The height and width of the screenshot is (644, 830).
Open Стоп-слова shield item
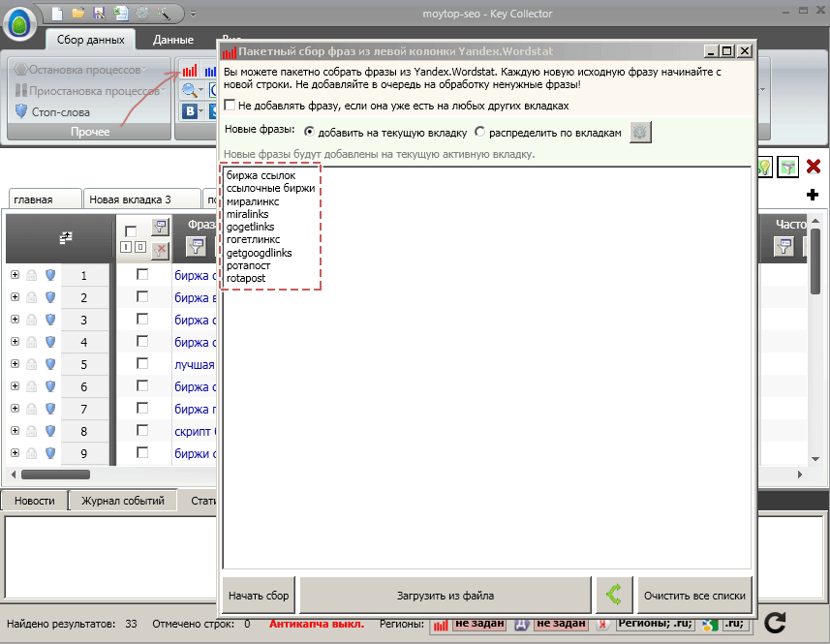click(x=52, y=111)
